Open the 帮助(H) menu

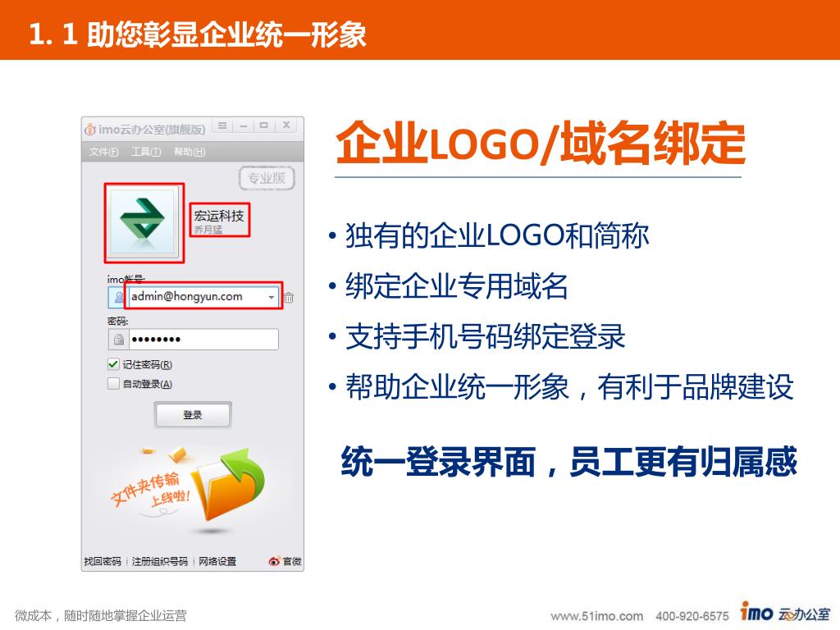(189, 152)
